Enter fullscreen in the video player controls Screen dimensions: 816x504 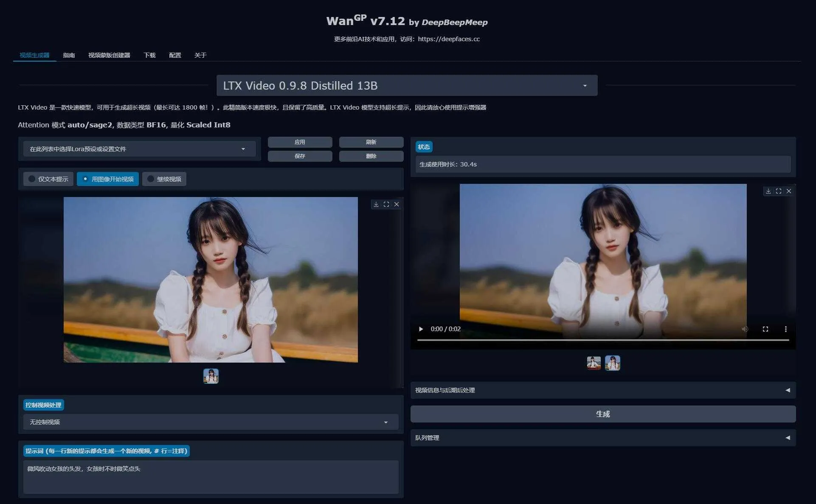pos(765,329)
